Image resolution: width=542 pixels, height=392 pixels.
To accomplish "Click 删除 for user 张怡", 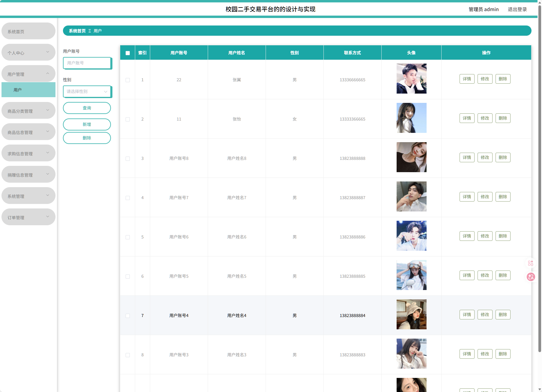I will click(x=503, y=118).
